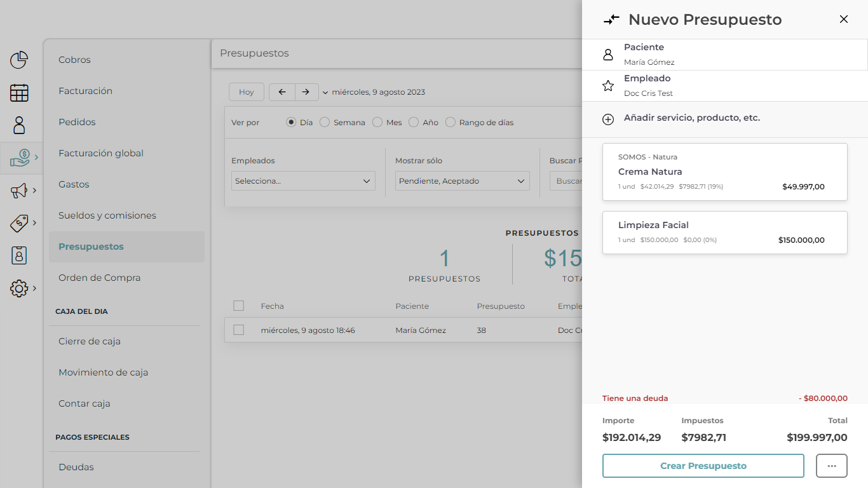
Task: Open the employee badge sidebar icon
Action: click(x=19, y=255)
